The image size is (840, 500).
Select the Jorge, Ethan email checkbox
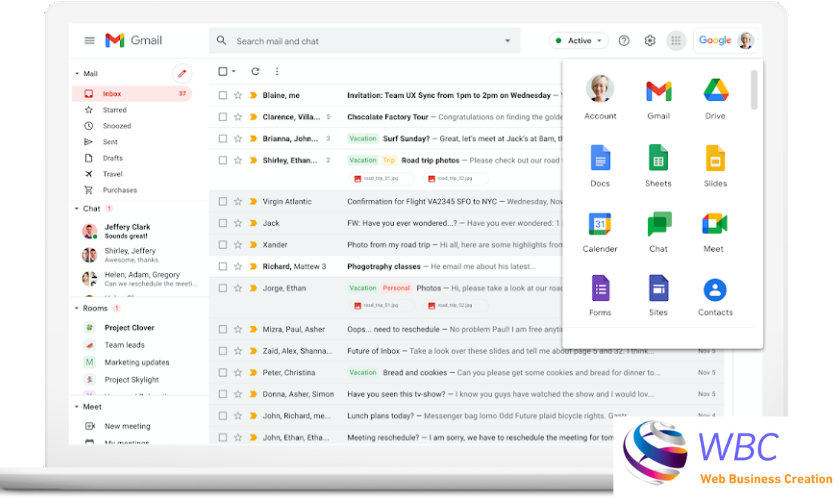tap(223, 288)
